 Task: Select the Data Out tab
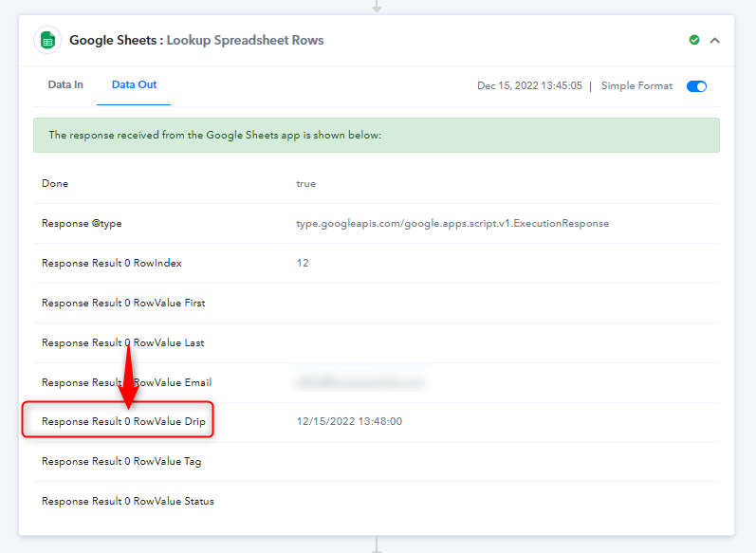(x=134, y=84)
